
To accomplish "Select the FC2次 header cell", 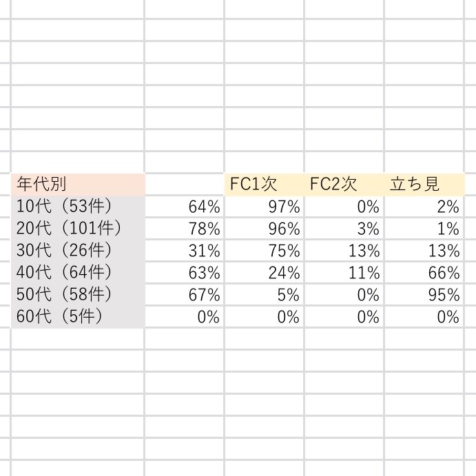I will (344, 184).
